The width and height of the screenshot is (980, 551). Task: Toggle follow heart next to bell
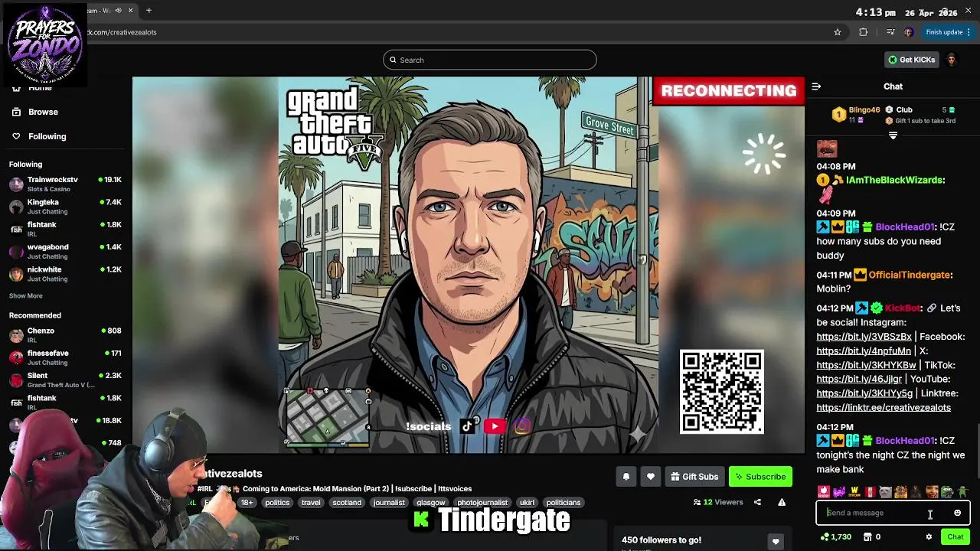point(650,477)
